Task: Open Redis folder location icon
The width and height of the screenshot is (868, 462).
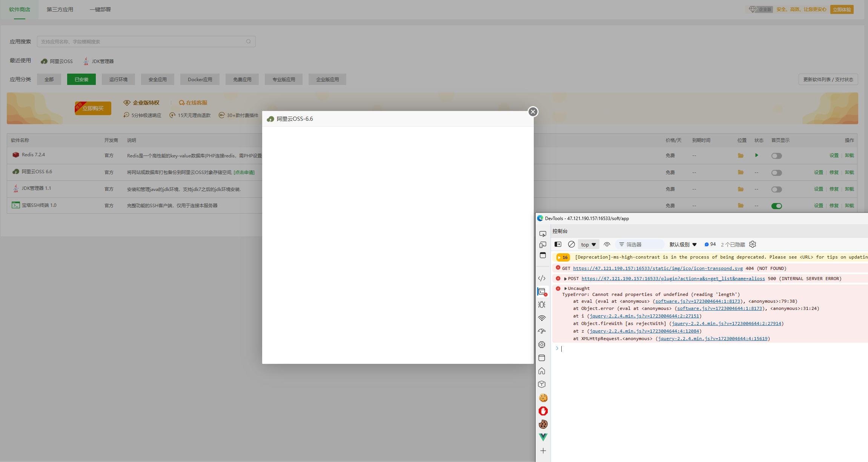Action: click(x=740, y=156)
